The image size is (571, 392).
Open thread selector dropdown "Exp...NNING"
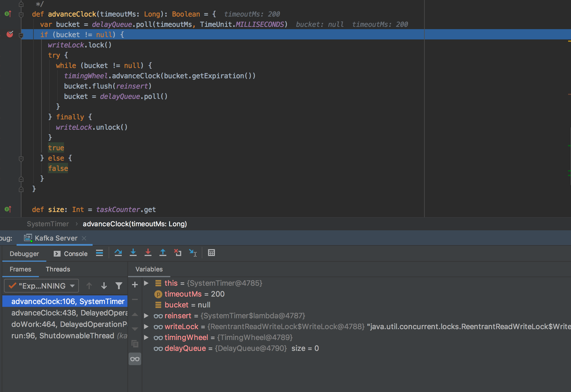tap(41, 286)
